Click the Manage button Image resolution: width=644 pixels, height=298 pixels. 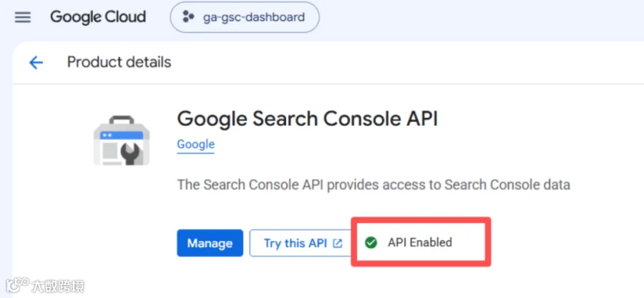click(x=210, y=243)
